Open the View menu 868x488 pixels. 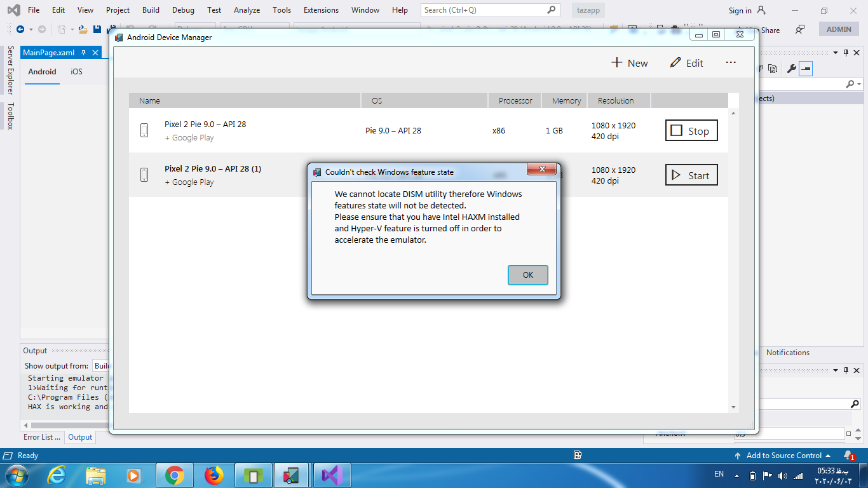[x=85, y=10]
